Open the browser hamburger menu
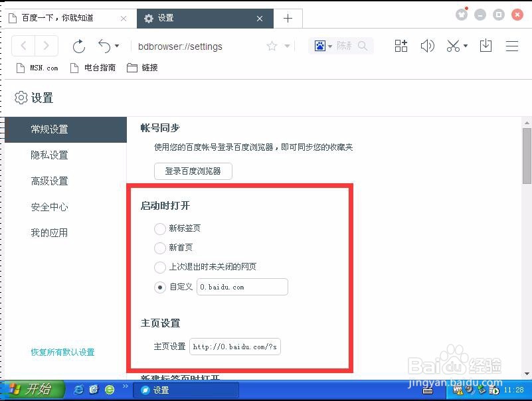The height and width of the screenshot is (401, 532). click(x=512, y=46)
